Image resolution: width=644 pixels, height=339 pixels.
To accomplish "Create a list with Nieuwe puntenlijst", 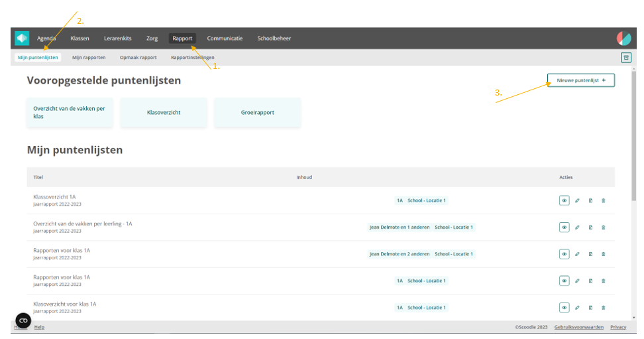I will point(580,80).
